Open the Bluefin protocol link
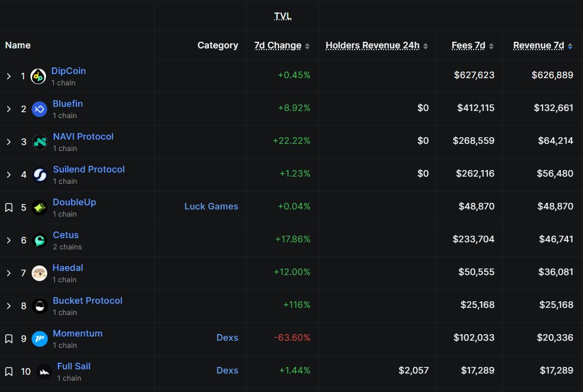Screen dimensions: 583x392 coord(67,104)
